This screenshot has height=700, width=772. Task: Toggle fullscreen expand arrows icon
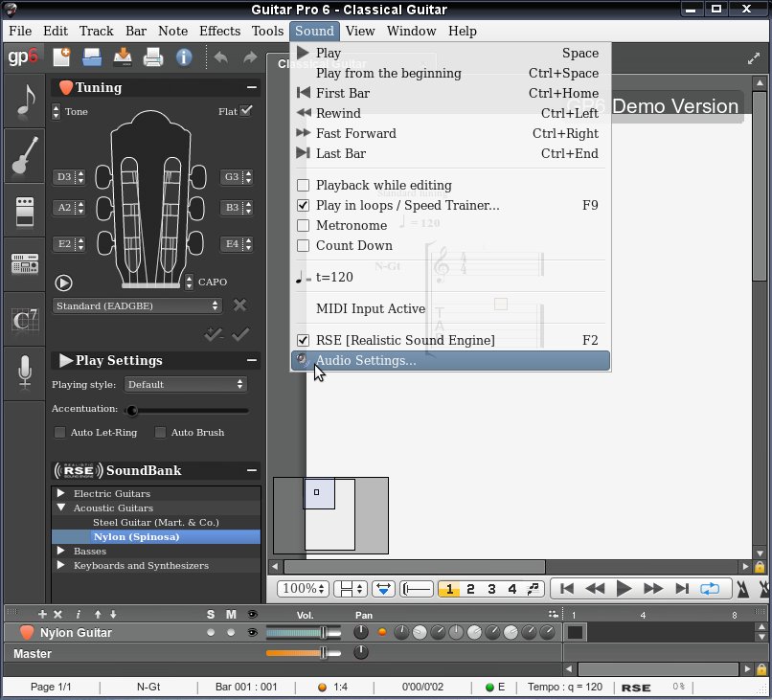click(753, 59)
